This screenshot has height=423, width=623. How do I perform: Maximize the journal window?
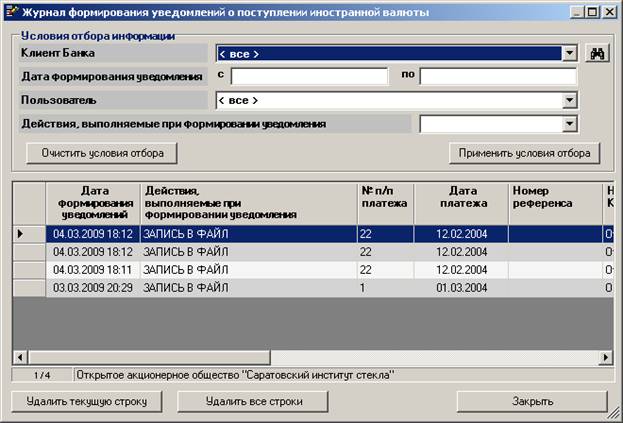(x=593, y=12)
